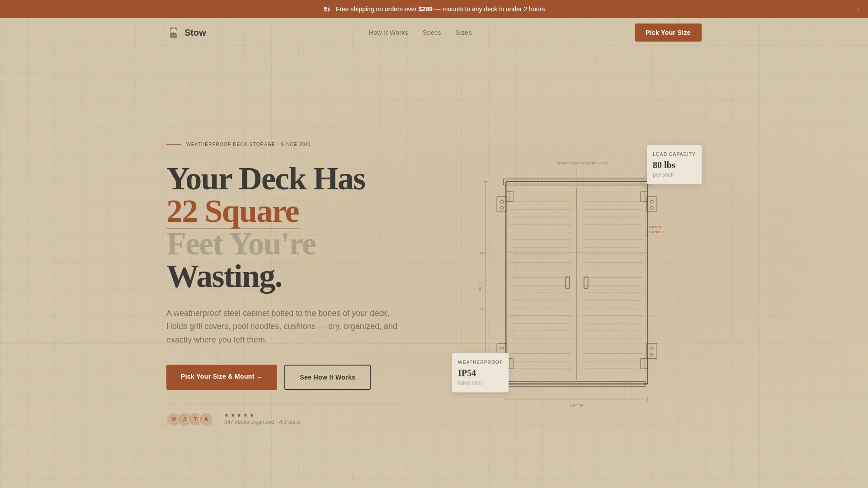
Task: Click the left cabinet door handle
Action: tap(568, 283)
